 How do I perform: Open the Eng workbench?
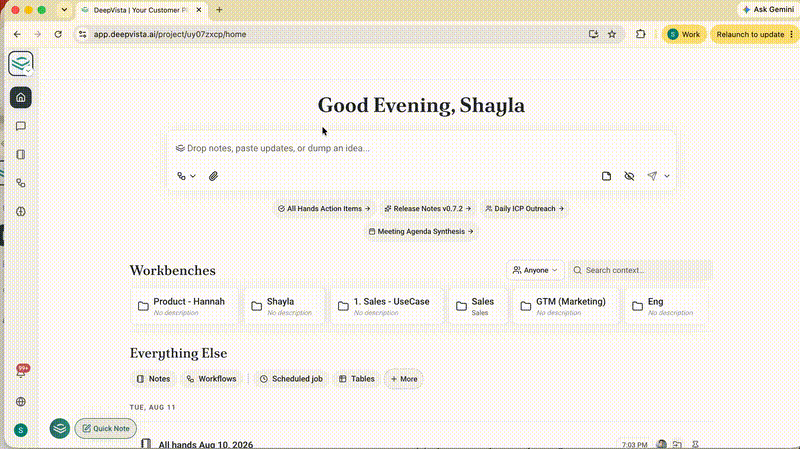point(666,306)
